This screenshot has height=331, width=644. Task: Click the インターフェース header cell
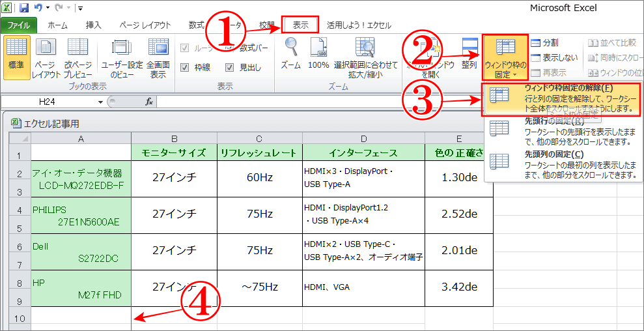coord(363,152)
